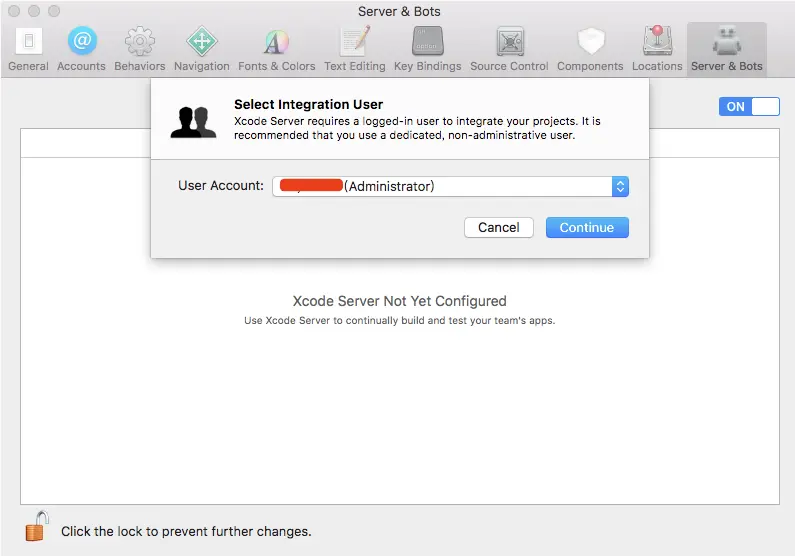The width and height of the screenshot is (795, 556).
Task: Open the User Account dropdown
Action: pyautogui.click(x=450, y=187)
